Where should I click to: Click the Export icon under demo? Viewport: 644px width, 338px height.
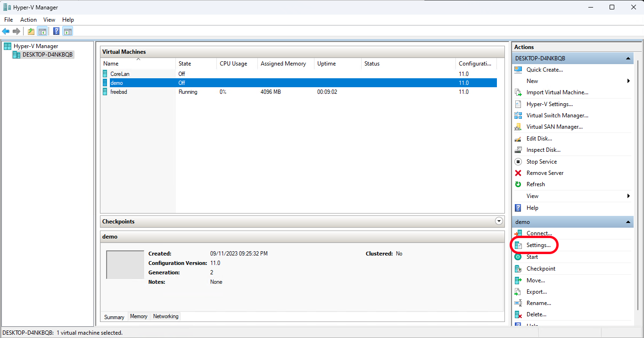pyautogui.click(x=518, y=292)
